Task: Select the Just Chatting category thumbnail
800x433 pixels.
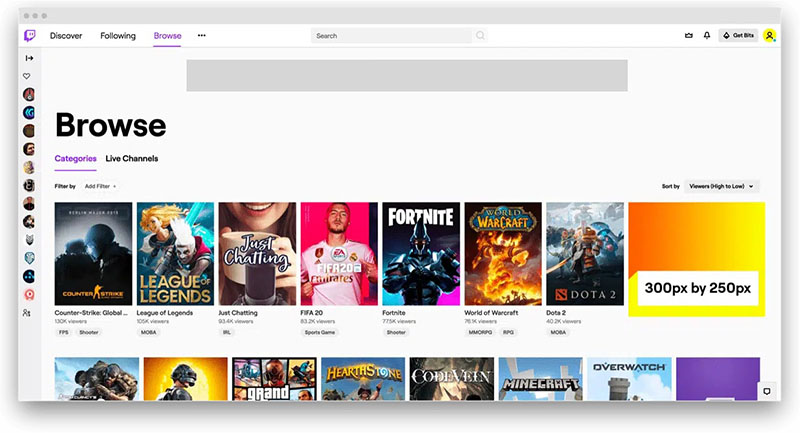Action: 257,254
